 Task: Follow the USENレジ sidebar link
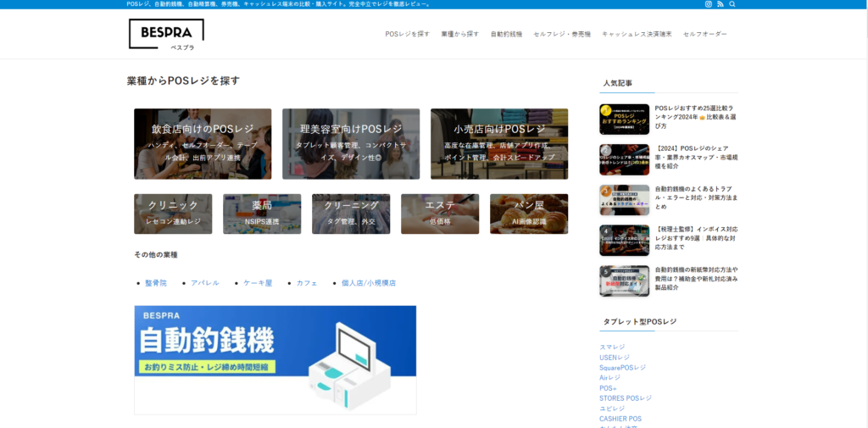(x=615, y=357)
